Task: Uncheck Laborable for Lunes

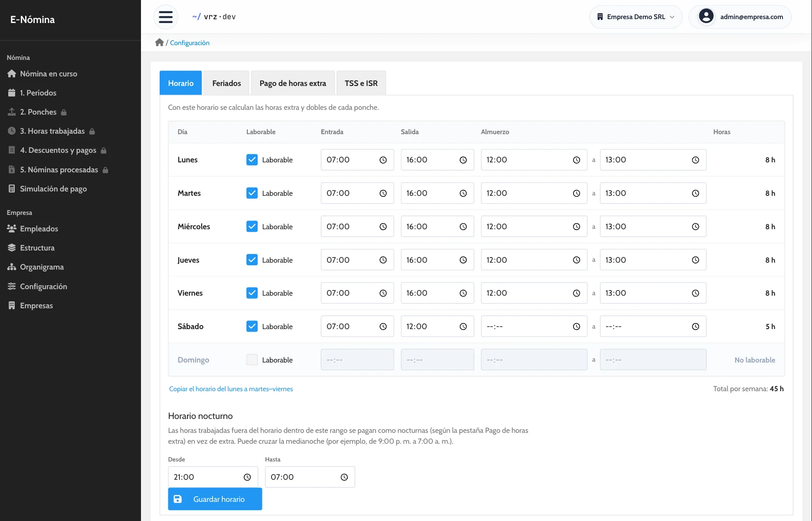Action: pyautogui.click(x=252, y=160)
